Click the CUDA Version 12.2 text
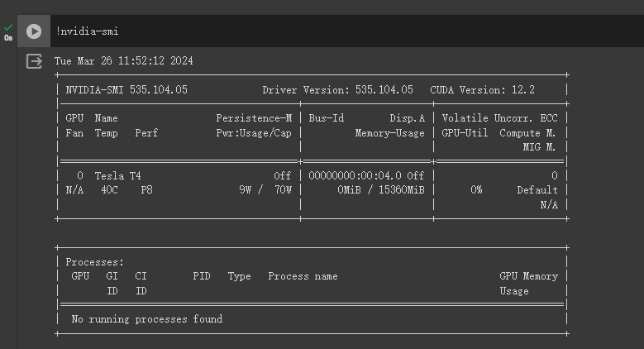The height and width of the screenshot is (349, 644). click(482, 89)
